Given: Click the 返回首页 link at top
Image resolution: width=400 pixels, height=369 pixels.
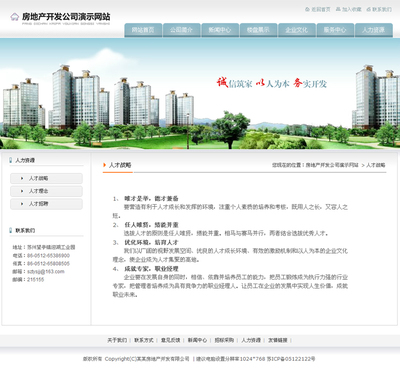Looking at the screenshot, I should pyautogui.click(x=321, y=9).
